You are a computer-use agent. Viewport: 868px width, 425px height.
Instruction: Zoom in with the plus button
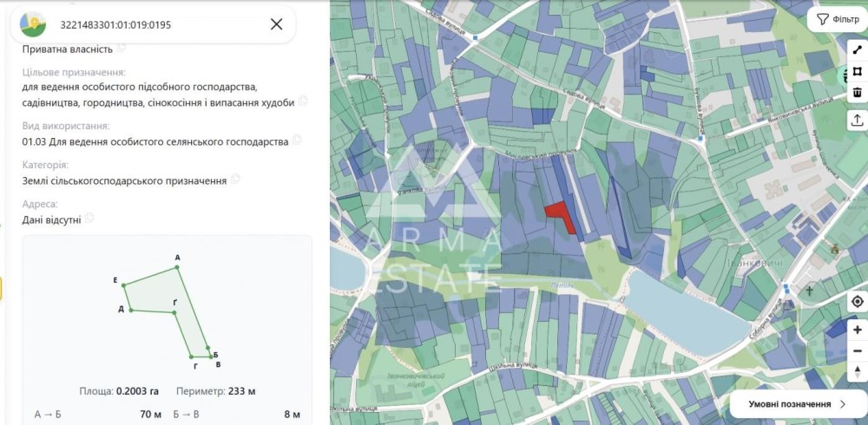click(858, 330)
